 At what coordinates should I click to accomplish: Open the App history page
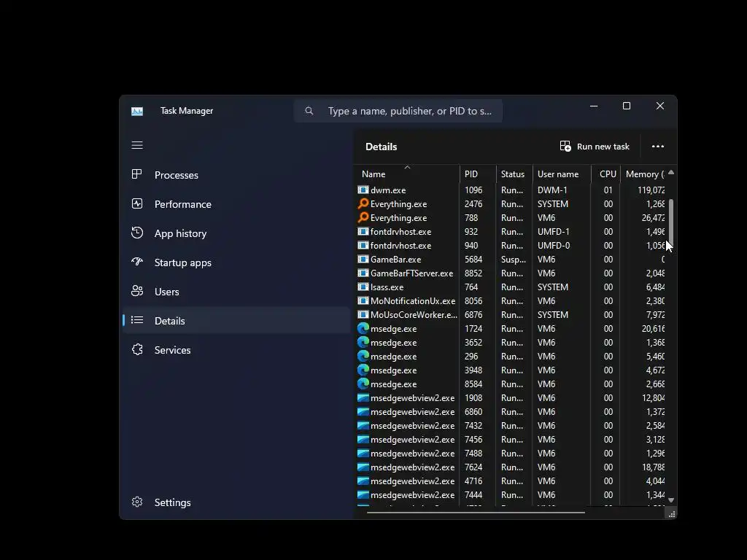(x=236, y=233)
